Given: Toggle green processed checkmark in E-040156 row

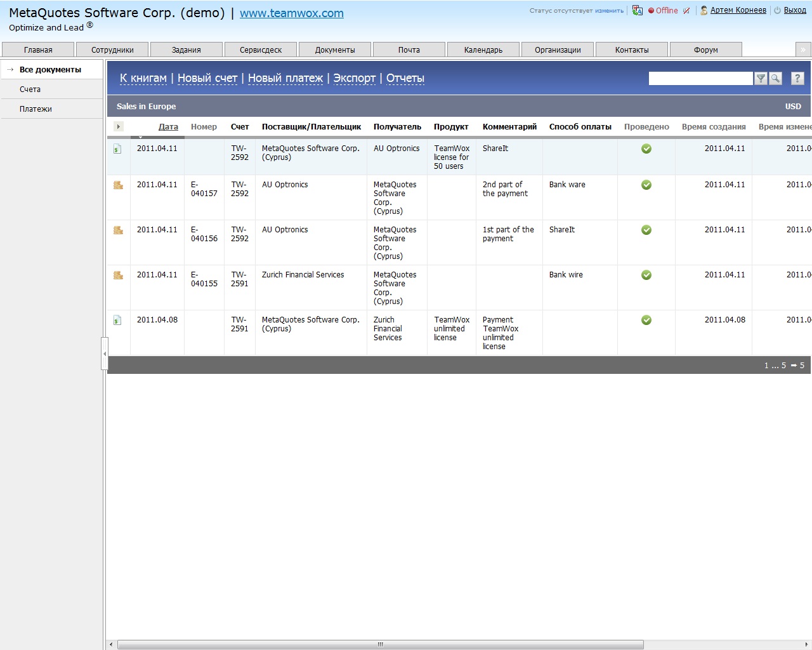Looking at the screenshot, I should click(x=646, y=230).
